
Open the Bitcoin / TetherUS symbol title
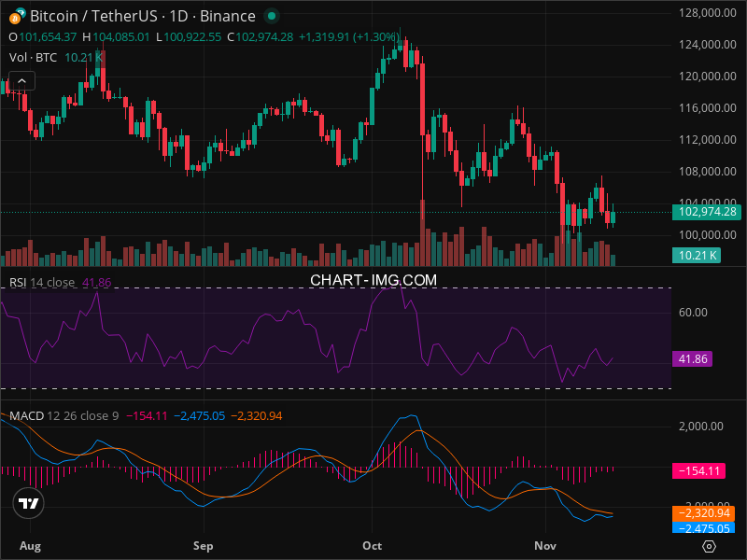tap(142, 16)
